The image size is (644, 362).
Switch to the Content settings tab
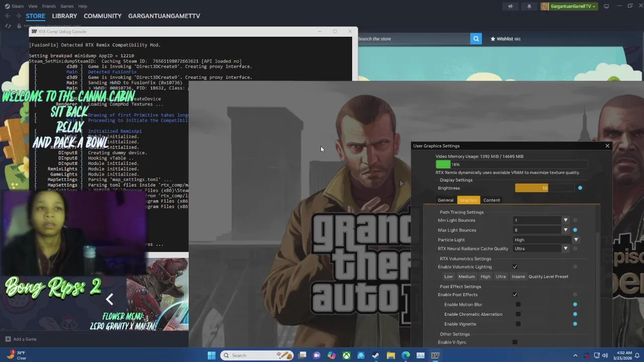[492, 200]
